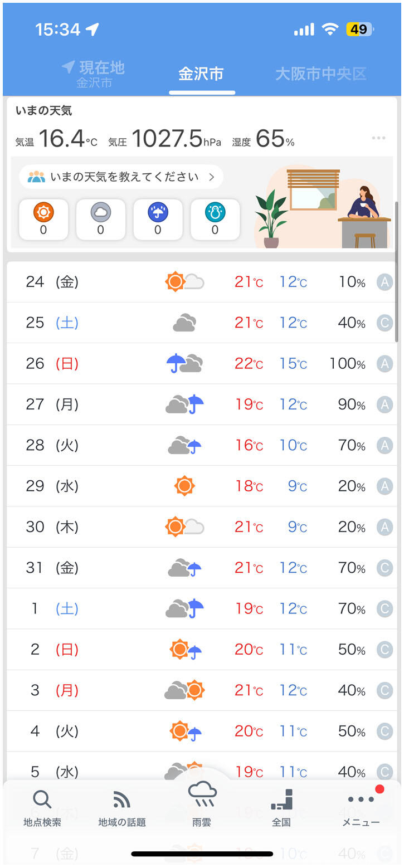404x868 pixels.
Task: Tap the reliability C badge for 25 (土)
Action: coord(384,323)
